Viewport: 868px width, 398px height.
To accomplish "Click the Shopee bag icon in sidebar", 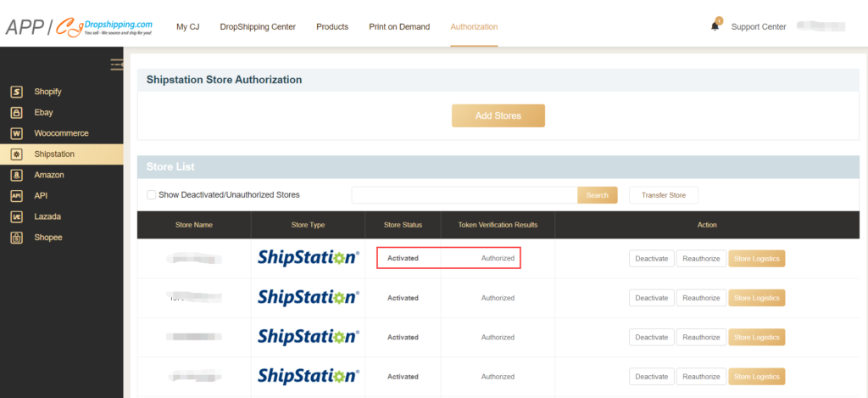I will click(17, 238).
